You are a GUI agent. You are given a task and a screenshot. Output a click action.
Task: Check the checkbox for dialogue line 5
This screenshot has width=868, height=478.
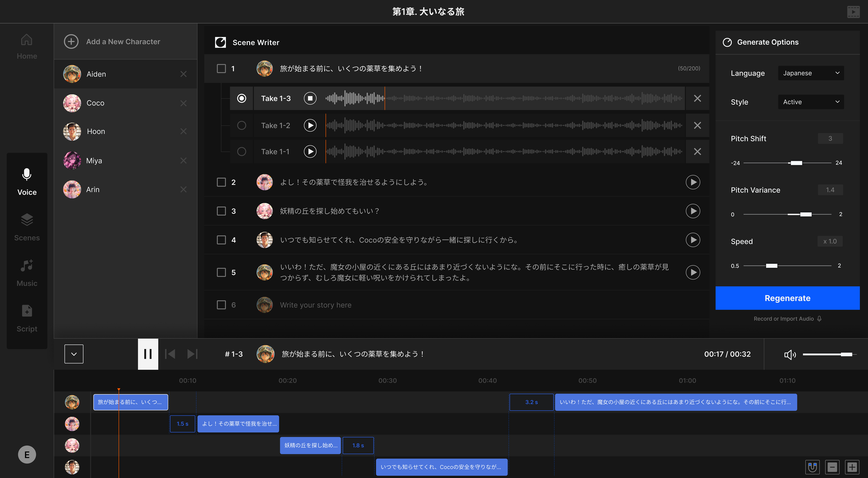coord(221,272)
